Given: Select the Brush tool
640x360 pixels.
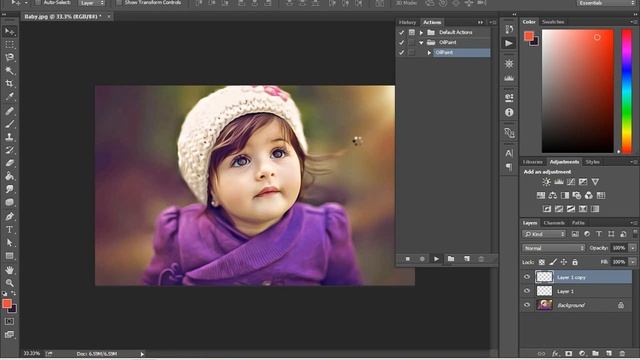Looking at the screenshot, I should pyautogui.click(x=9, y=124).
